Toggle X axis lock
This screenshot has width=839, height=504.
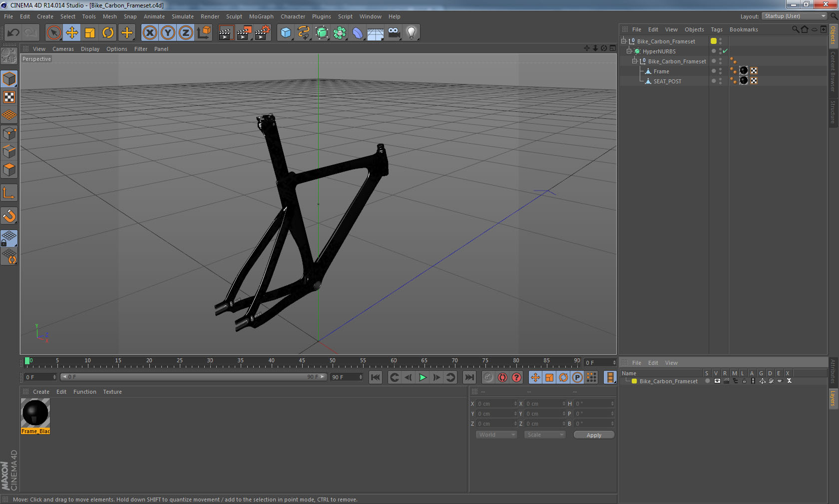[150, 33]
